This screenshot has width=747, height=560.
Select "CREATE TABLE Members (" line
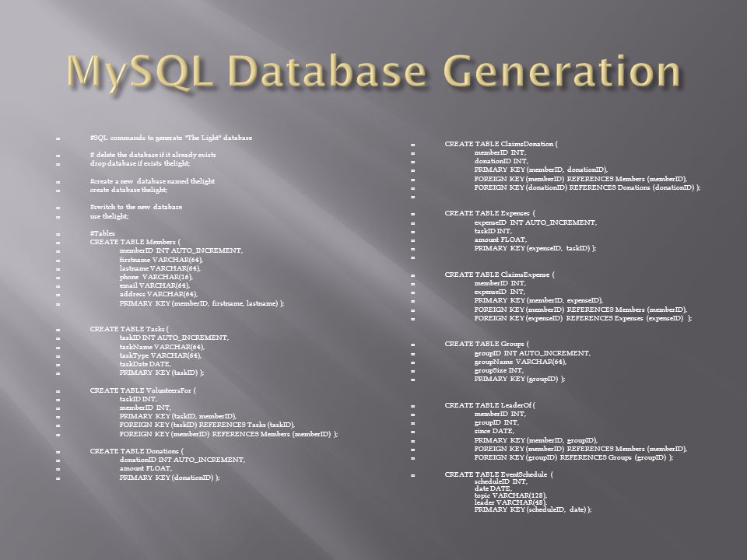click(x=135, y=242)
